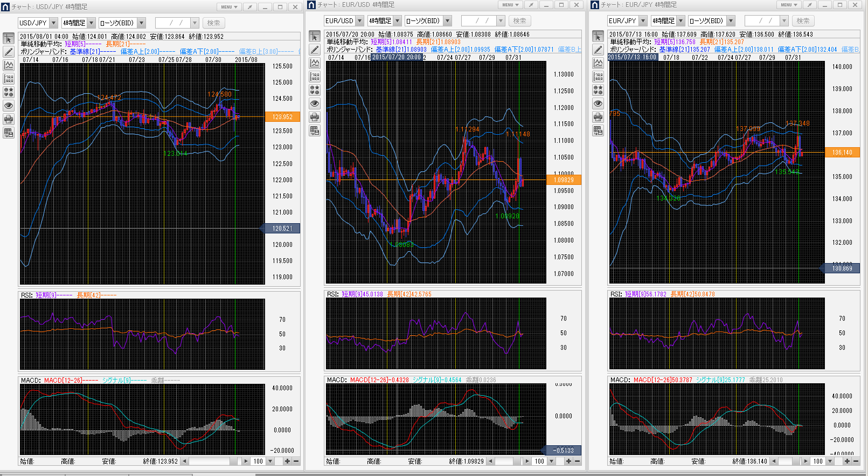The width and height of the screenshot is (868, 476).
Task: Click the date input field in USD/JPY chart
Action: [172, 23]
